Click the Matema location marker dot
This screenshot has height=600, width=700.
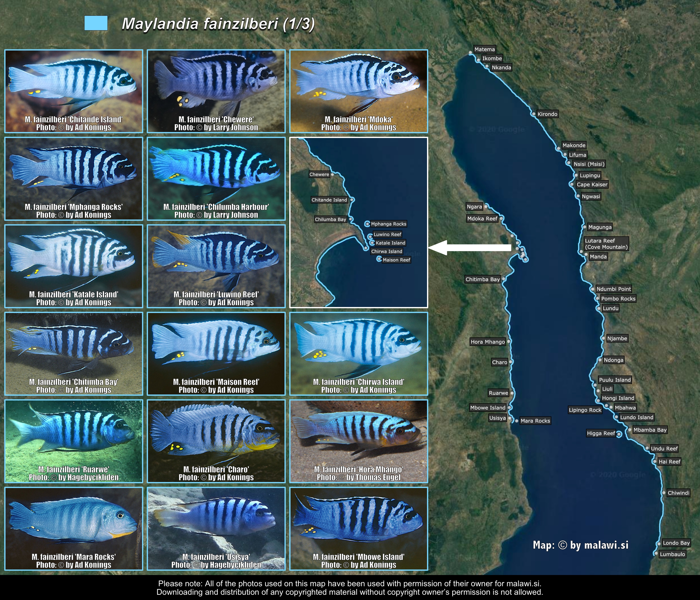[470, 53]
